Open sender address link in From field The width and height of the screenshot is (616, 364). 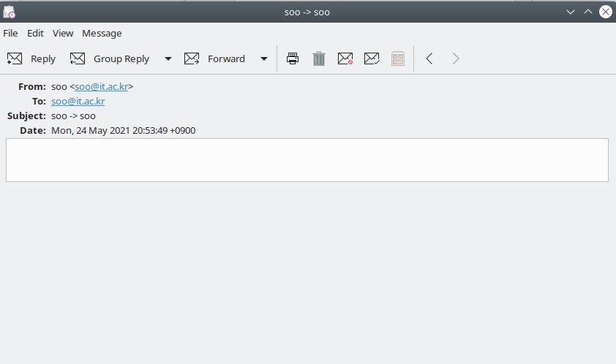(102, 86)
